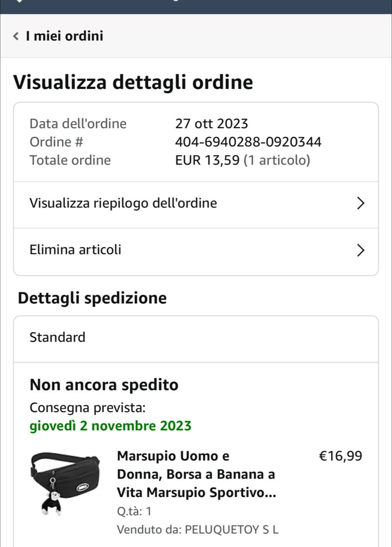Tap the Non ancora spedito status heading
Image resolution: width=392 pixels, height=547 pixels.
coord(104,385)
